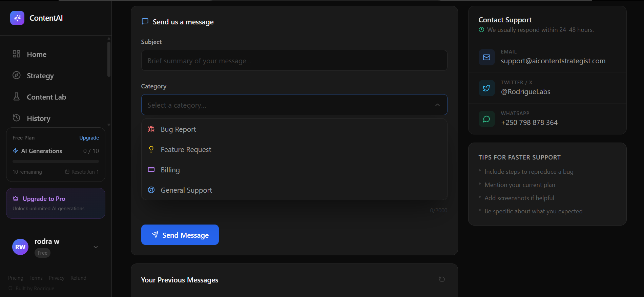644x297 pixels.
Task: Click the Bug Report bug icon
Action: coord(151,129)
